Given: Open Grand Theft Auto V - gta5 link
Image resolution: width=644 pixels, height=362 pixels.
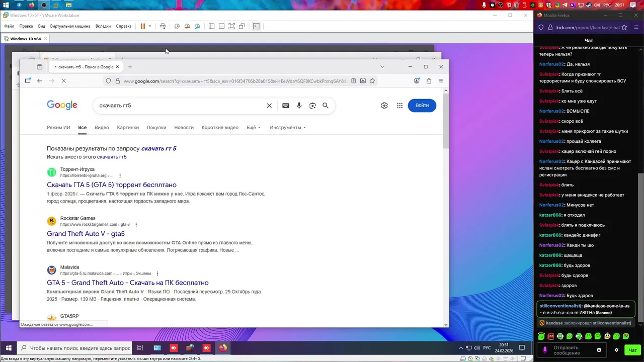Looking at the screenshot, I should click(x=86, y=234).
